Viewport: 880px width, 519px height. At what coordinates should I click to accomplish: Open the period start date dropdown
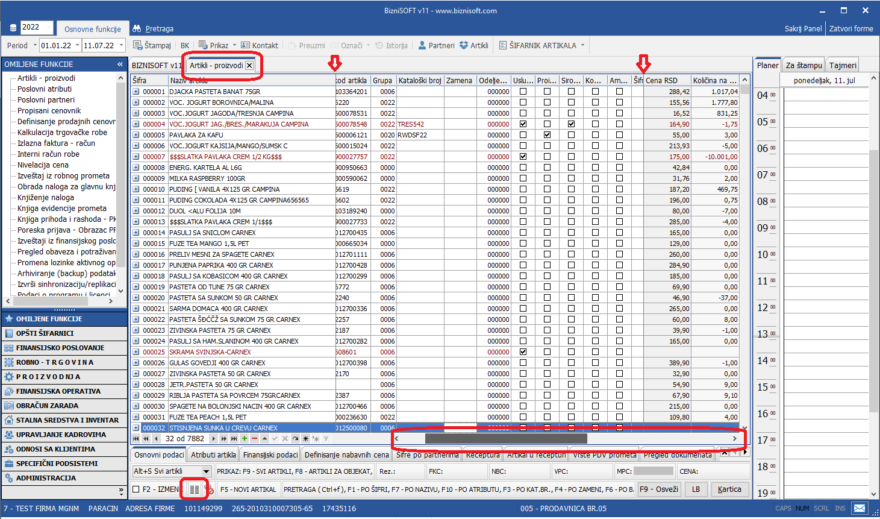[x=75, y=46]
